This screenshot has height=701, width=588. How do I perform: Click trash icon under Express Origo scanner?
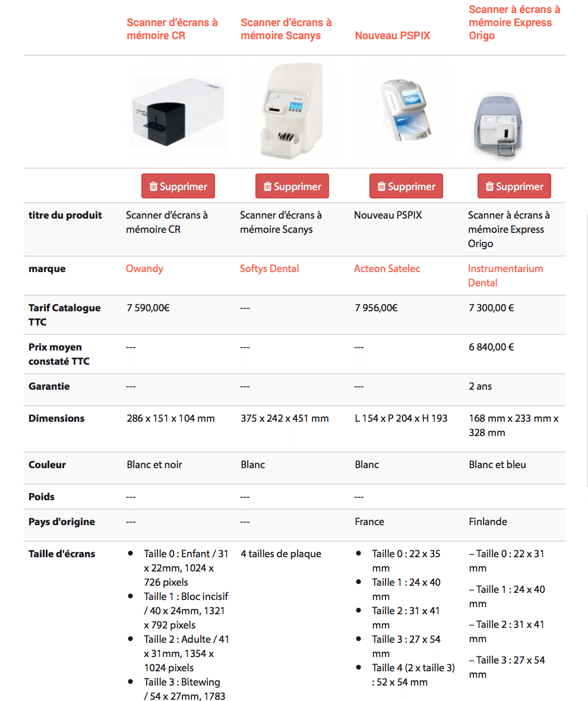pos(489,187)
